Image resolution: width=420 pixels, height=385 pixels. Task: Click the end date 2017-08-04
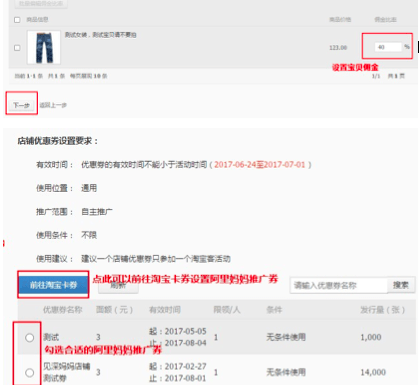coord(185,343)
